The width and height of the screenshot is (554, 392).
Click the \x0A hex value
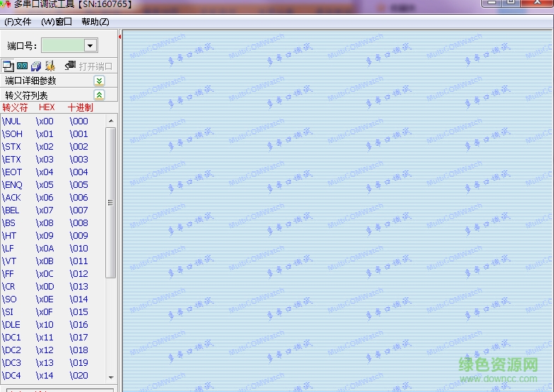click(45, 249)
